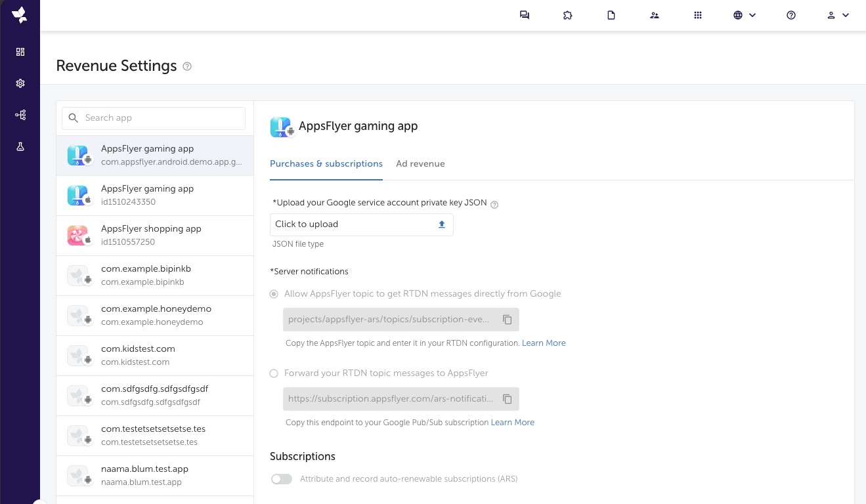The image size is (866, 504).
Task: Open the team members icon in top bar
Action: [655, 15]
